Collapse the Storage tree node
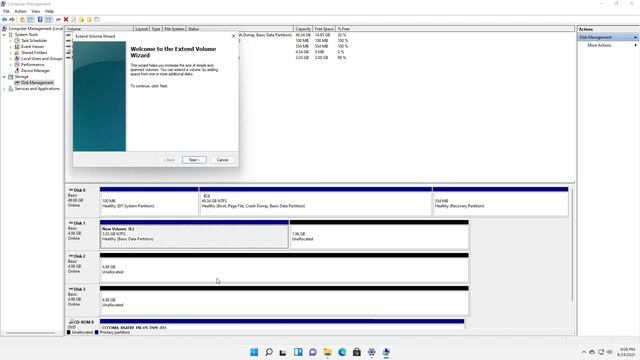Screen dimensions: 640x360 [4, 77]
